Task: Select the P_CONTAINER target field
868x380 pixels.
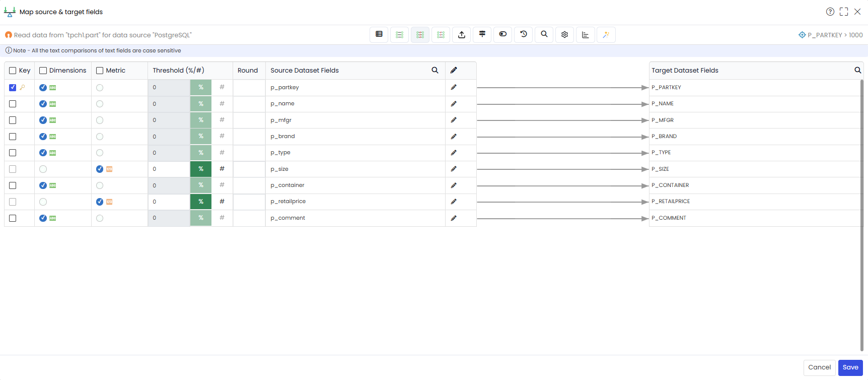Action: pyautogui.click(x=670, y=185)
